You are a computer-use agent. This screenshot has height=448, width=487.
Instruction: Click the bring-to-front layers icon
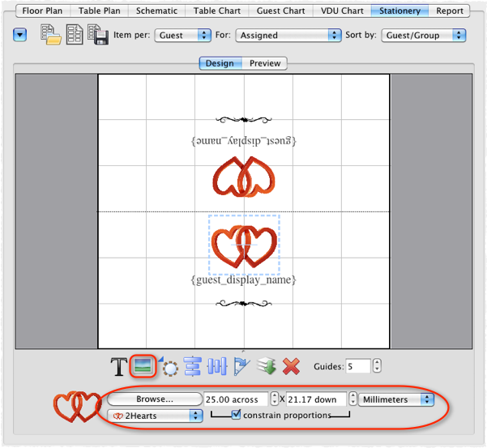pos(267,367)
